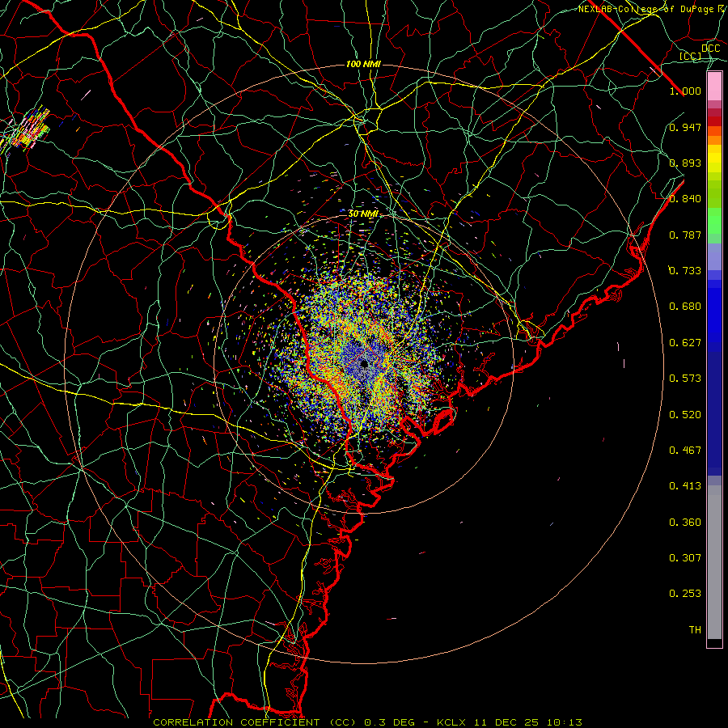Click the 0.787 color scale value
The height and width of the screenshot is (728, 728).
[x=685, y=235]
